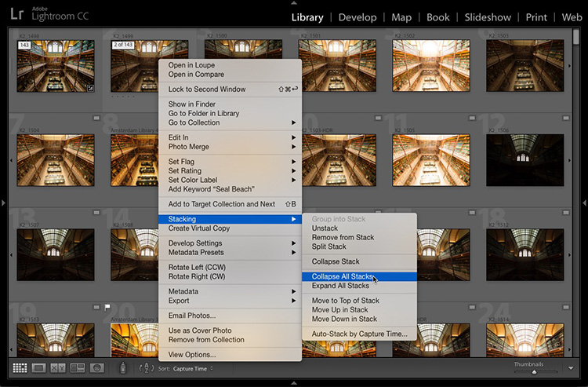Expand the right panel with the edge triangle
588x387 pixels.
click(x=584, y=203)
